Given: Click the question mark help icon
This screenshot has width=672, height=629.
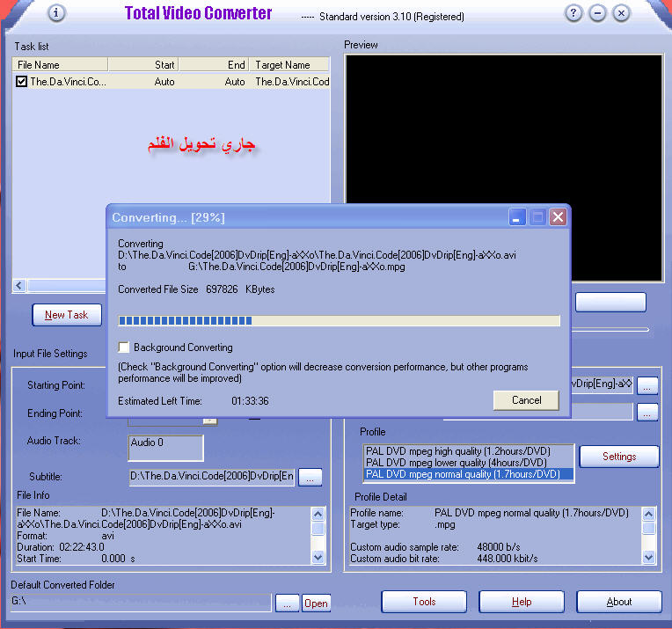Looking at the screenshot, I should coord(573,13).
